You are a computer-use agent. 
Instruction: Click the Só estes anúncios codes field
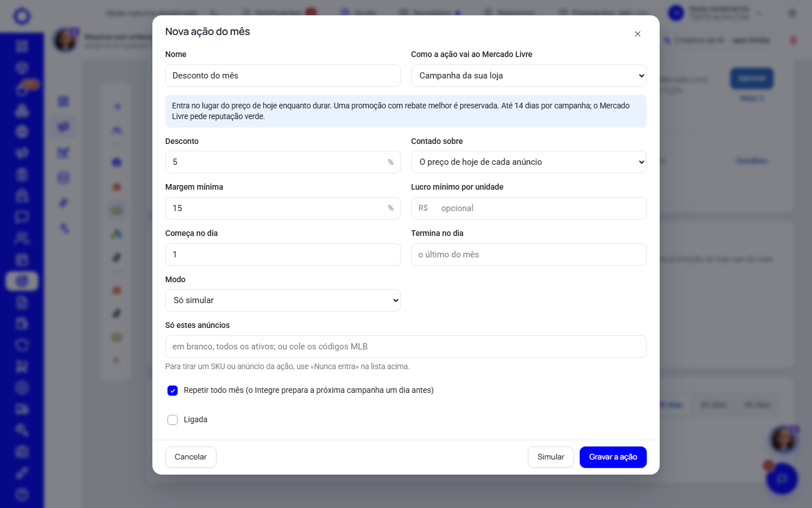(x=406, y=347)
